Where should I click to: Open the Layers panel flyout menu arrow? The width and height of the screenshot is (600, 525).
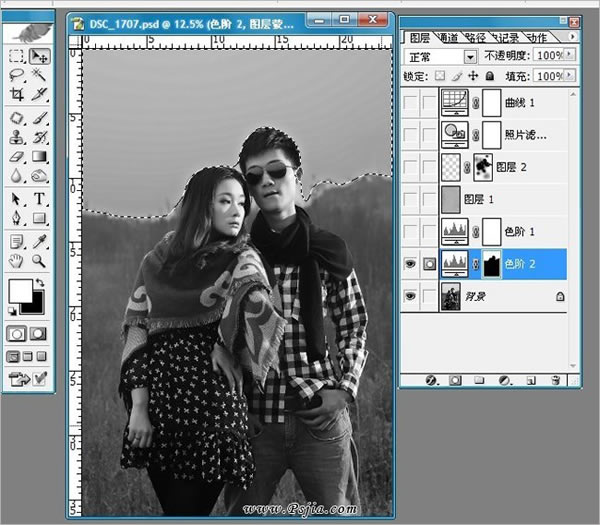572,36
